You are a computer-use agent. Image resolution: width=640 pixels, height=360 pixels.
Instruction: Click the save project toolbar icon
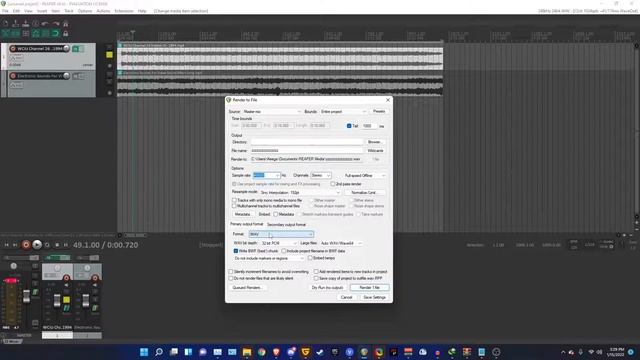[x=26, y=24]
